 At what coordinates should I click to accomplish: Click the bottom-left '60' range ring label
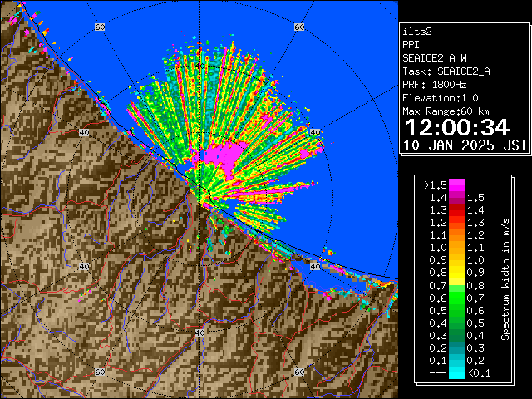[x=100, y=372]
